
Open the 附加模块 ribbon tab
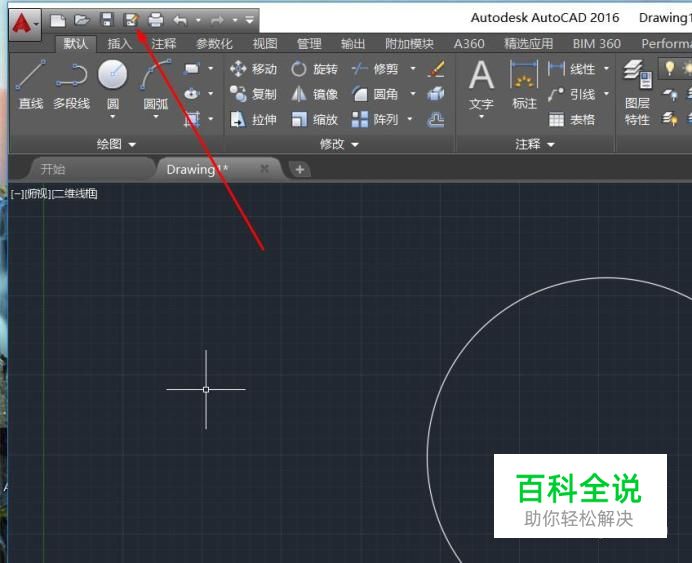coord(409,44)
